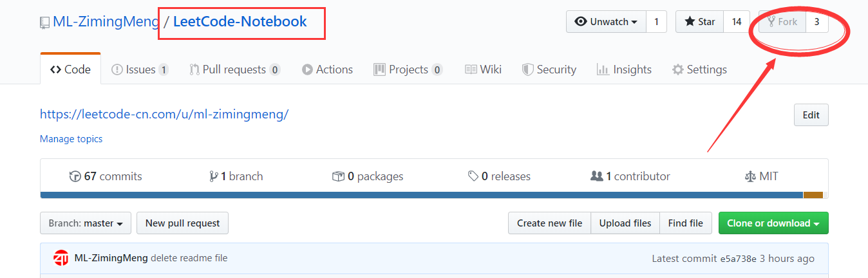This screenshot has width=868, height=278.
Task: Click the packages box icon
Action: (x=338, y=176)
